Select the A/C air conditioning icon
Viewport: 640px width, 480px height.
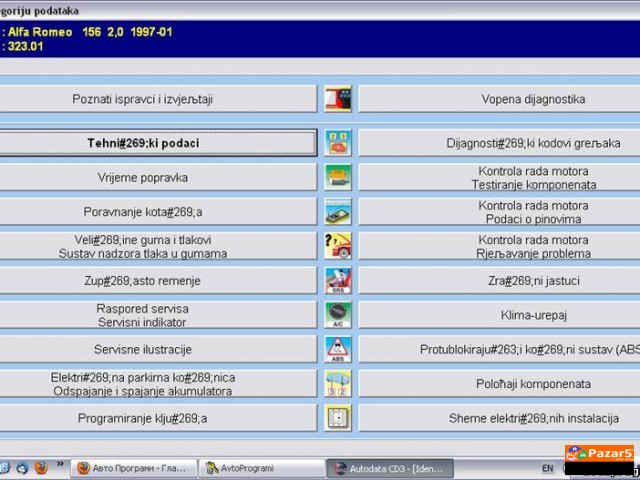(x=338, y=315)
